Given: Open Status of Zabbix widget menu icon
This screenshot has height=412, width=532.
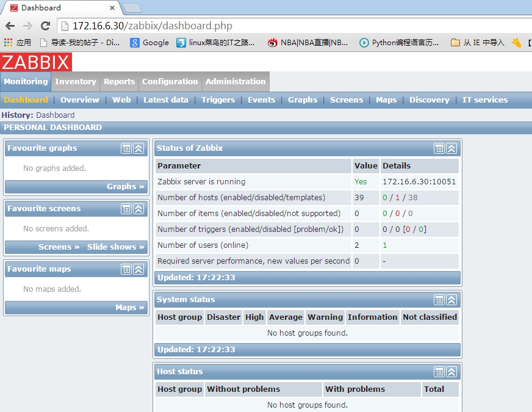Looking at the screenshot, I should 439,148.
